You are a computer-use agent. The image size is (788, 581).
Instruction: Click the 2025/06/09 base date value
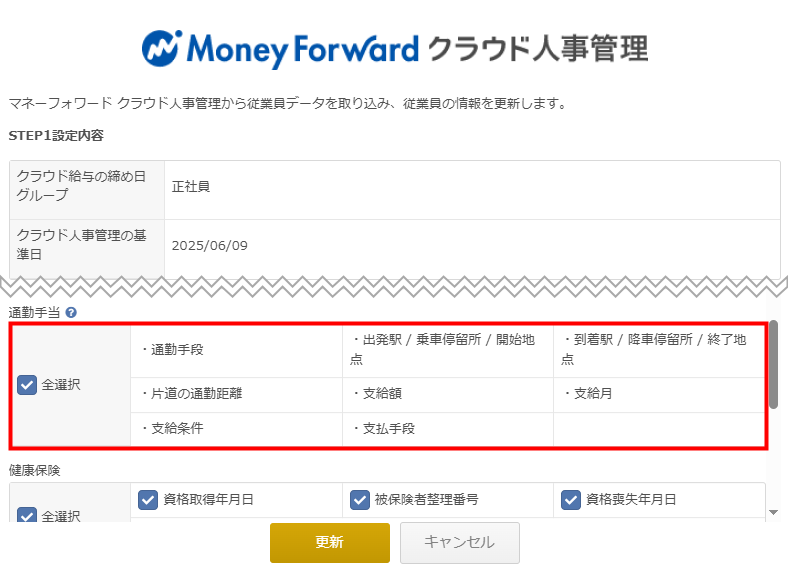(210, 246)
